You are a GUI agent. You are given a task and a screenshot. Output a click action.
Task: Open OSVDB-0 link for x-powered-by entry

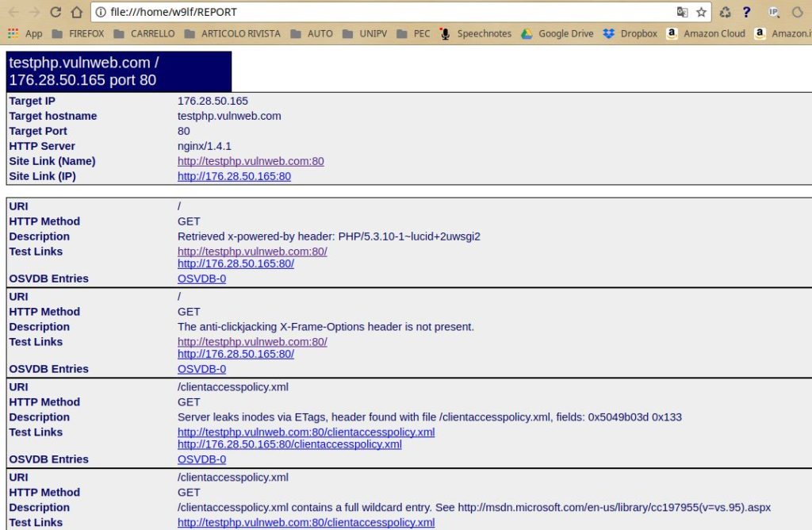click(201, 278)
